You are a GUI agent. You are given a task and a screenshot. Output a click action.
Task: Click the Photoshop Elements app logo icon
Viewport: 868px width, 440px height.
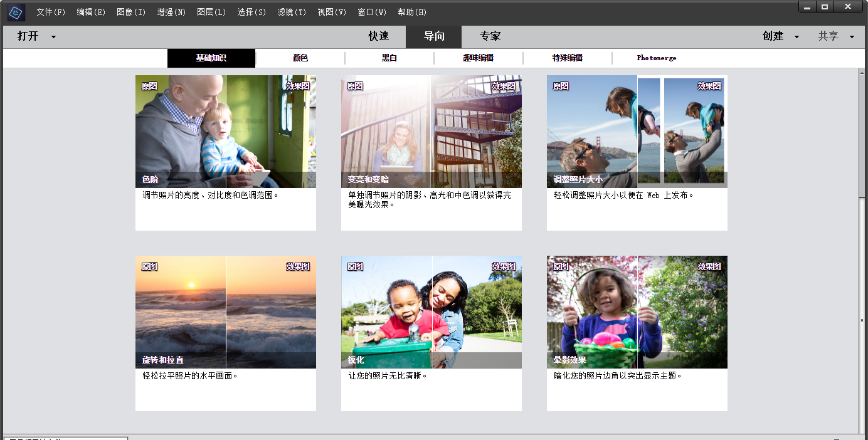[x=16, y=12]
